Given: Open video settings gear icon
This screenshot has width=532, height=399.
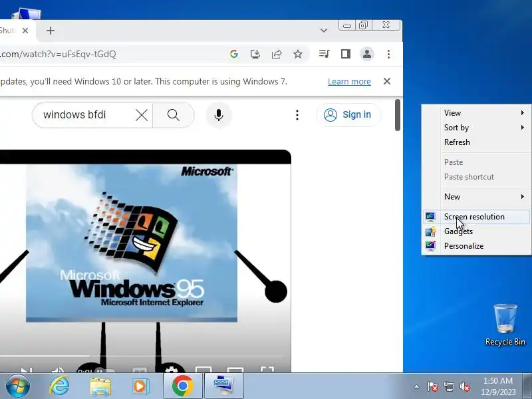Looking at the screenshot, I should coord(172,369).
